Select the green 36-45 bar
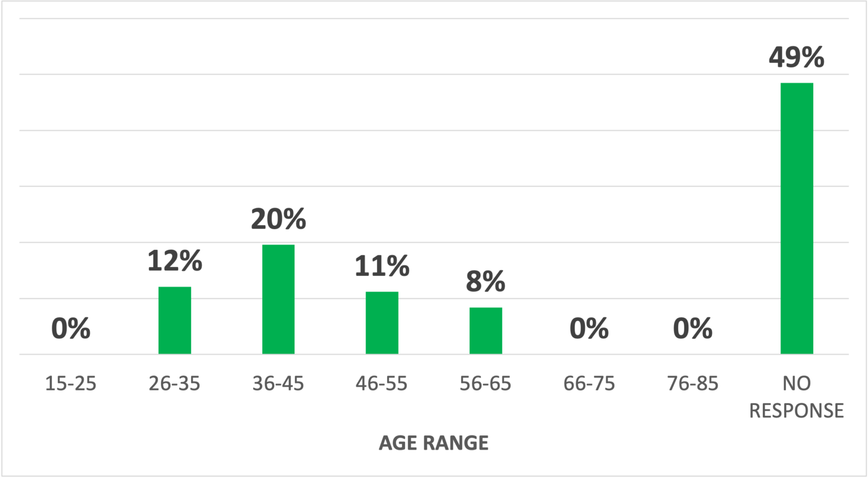This screenshot has width=868, height=479. pos(278,299)
